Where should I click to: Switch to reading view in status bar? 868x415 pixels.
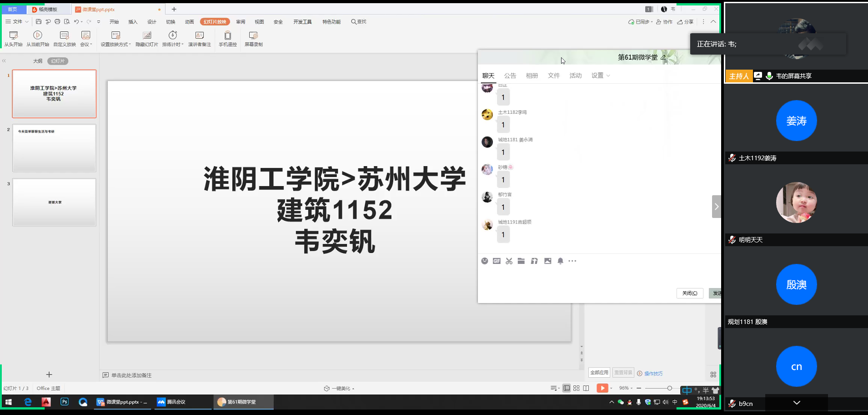pos(586,388)
